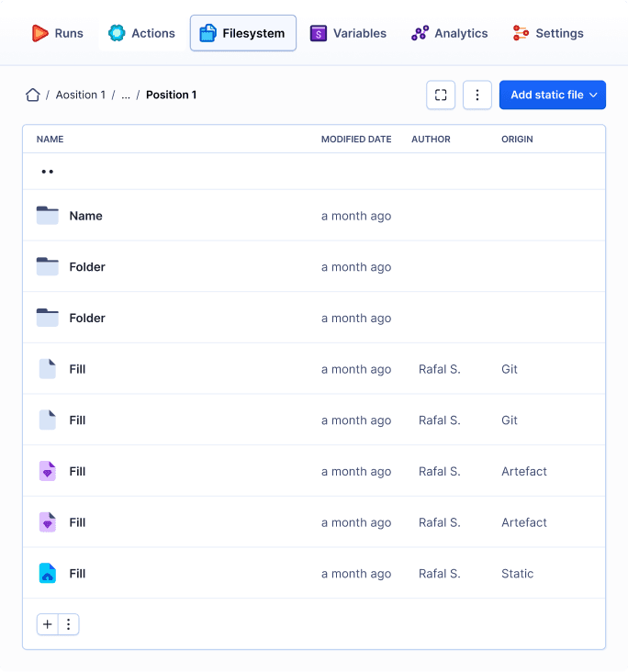Click the folder icon next to Name
This screenshot has width=628, height=672.
48,216
